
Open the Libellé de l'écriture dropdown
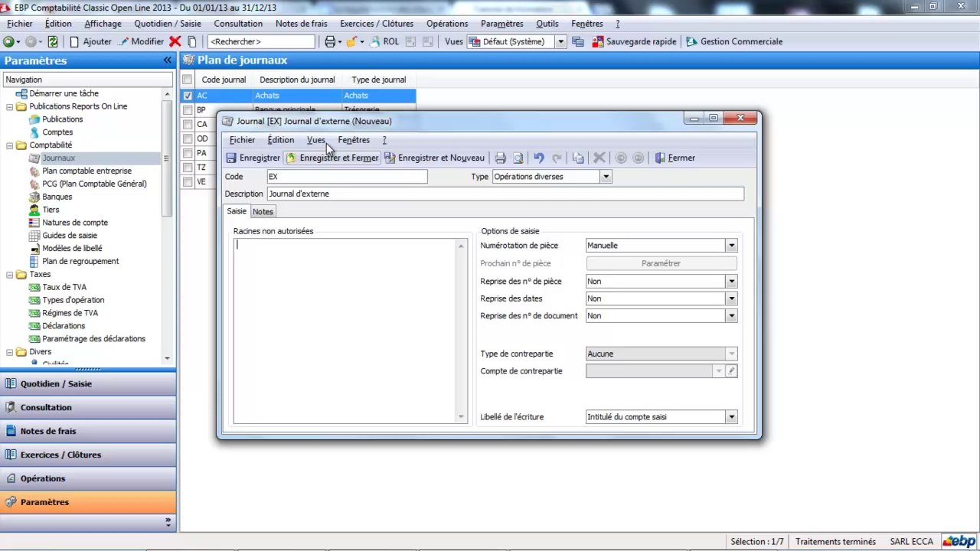pos(731,417)
